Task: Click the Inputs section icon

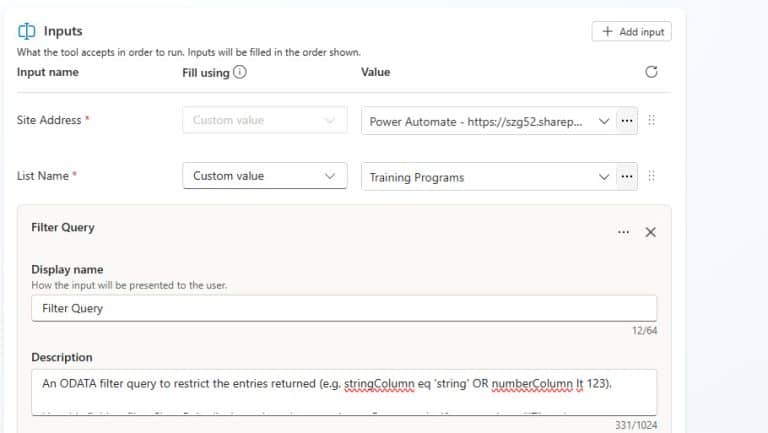Action: point(27,32)
